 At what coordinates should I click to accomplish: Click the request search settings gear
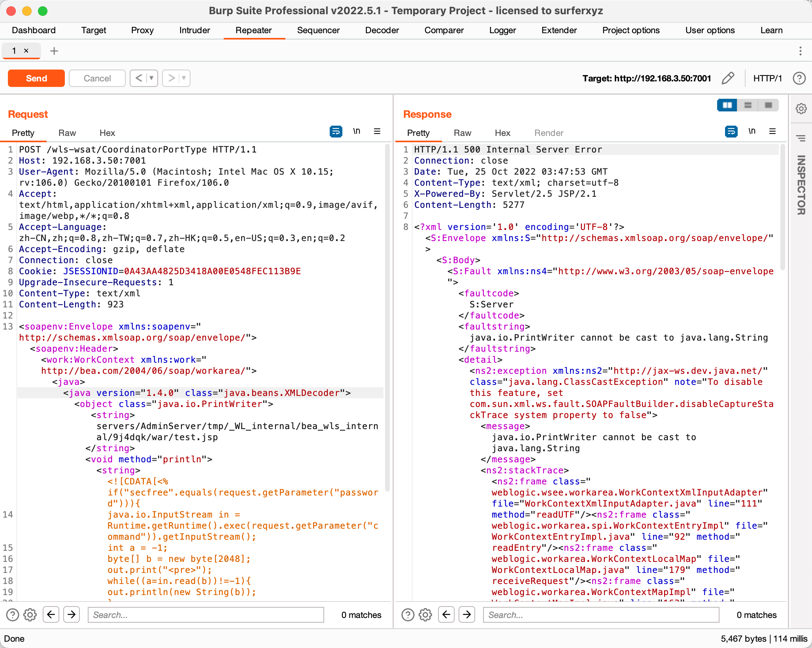[30, 615]
